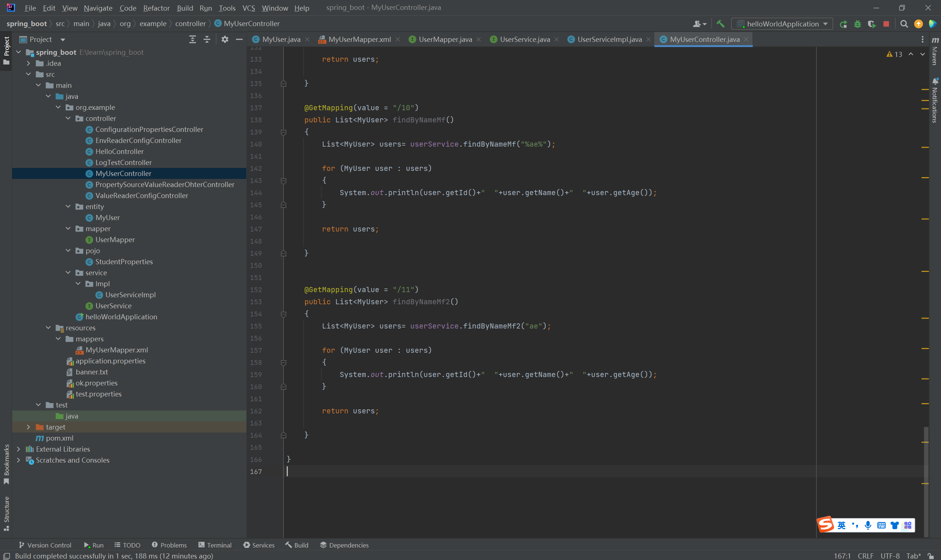Image resolution: width=941 pixels, height=560 pixels.
Task: Click the Rerun application icon
Action: pos(843,24)
